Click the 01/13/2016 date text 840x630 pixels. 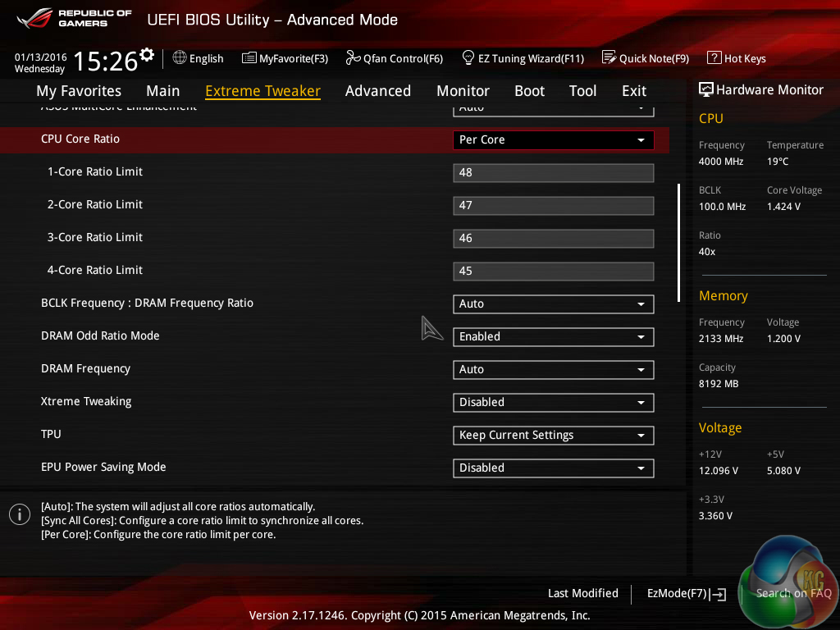(x=41, y=57)
